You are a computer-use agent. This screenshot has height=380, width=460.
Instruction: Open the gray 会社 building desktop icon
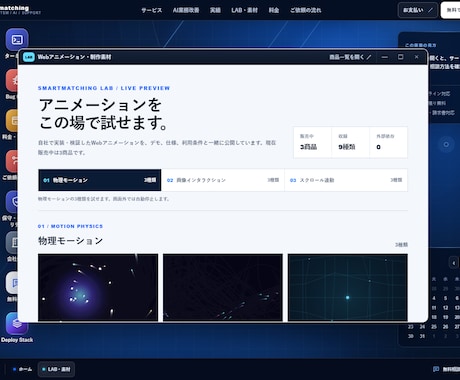click(x=13, y=242)
